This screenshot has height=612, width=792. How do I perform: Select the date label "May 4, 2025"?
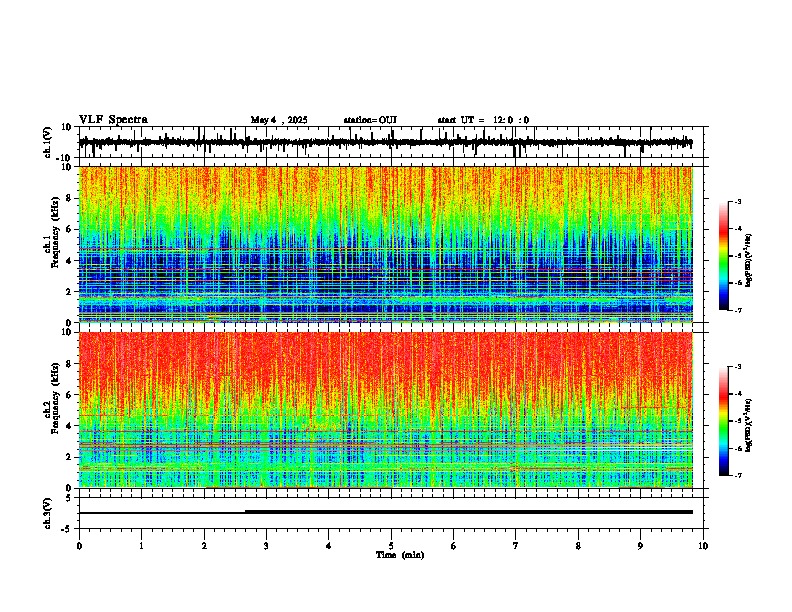(x=279, y=120)
